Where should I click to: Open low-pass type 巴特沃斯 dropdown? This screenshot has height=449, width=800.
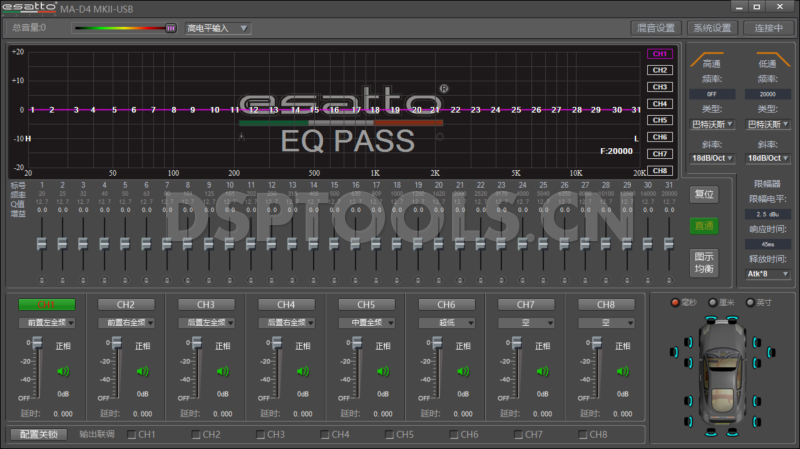tap(768, 124)
